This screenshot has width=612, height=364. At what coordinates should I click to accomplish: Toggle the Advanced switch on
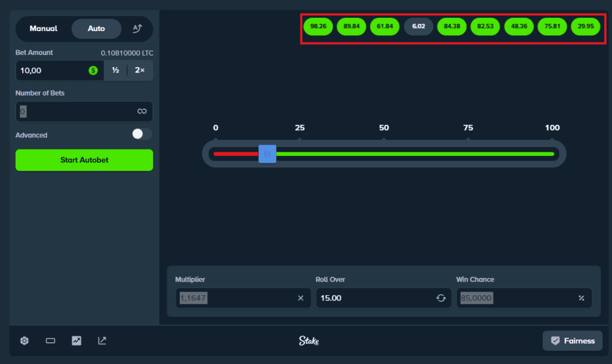click(142, 134)
